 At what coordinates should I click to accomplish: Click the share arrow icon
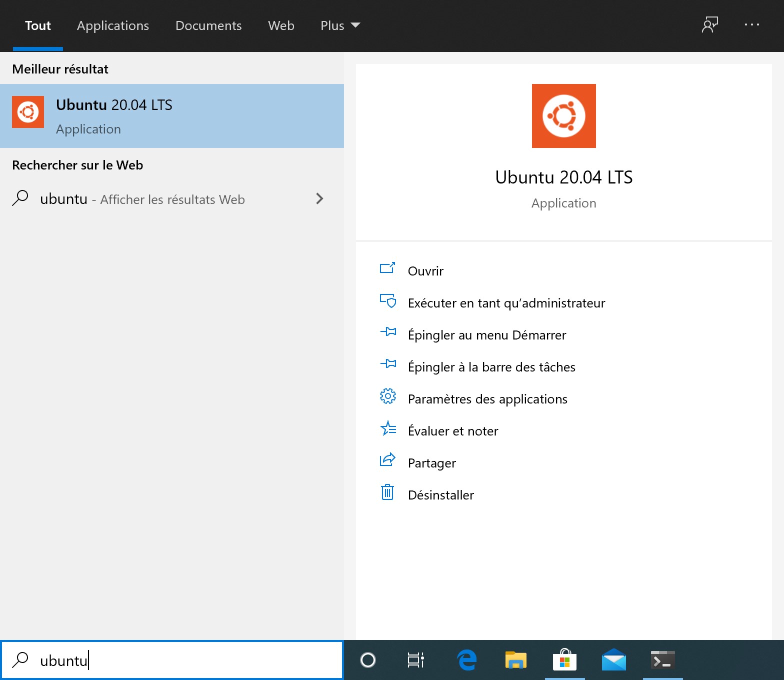387,459
